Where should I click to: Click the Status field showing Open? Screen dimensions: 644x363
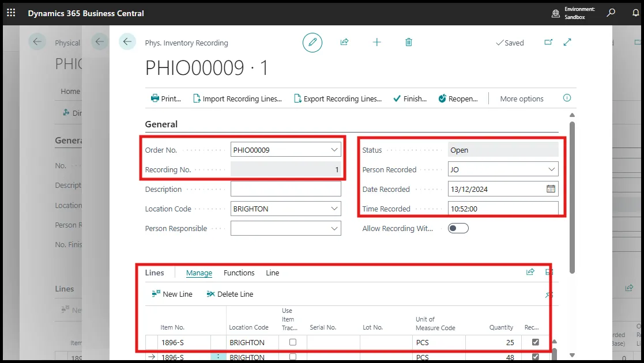503,150
